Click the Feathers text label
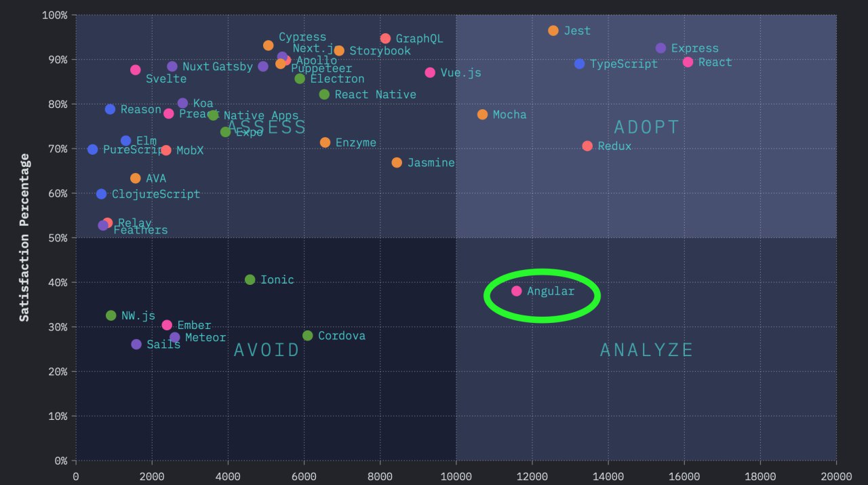Screen dimensions: 868x485 tap(140, 230)
